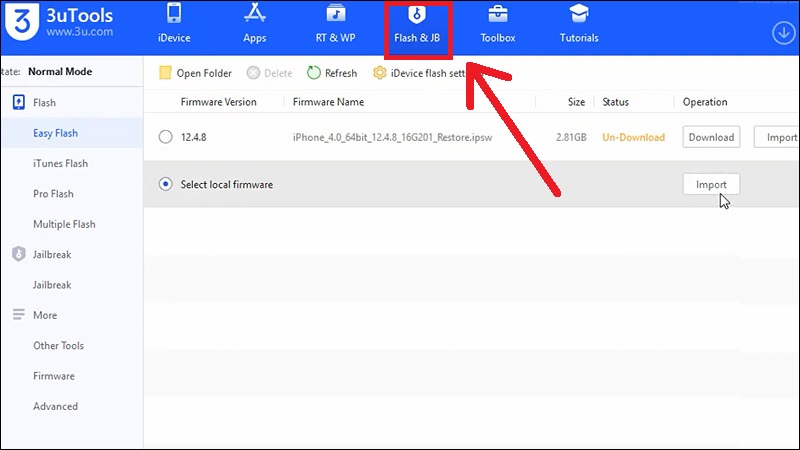Click the Download button for 12.4.8 firmware
The image size is (800, 450).
coord(711,137)
